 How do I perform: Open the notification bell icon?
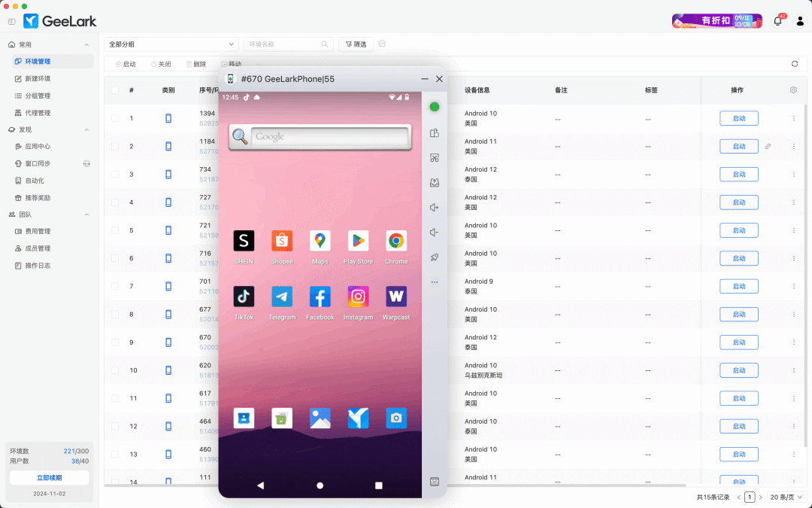[x=777, y=21]
